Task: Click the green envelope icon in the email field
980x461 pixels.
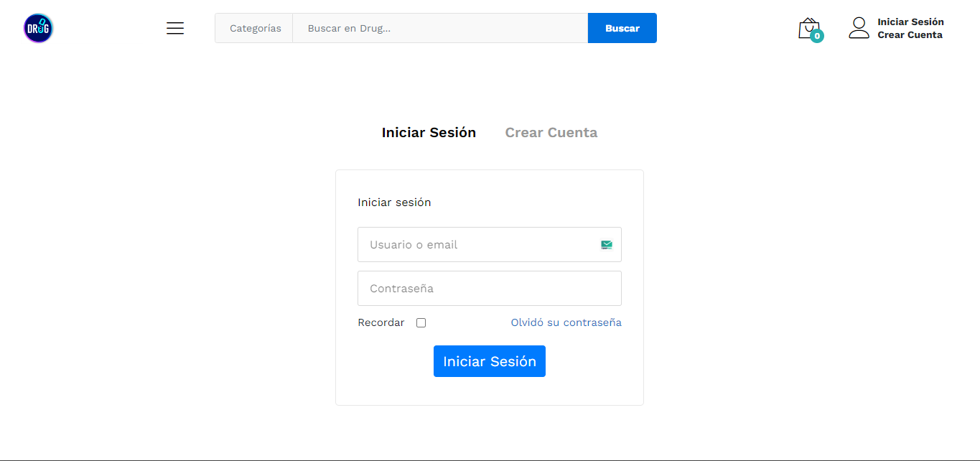Action: click(607, 245)
